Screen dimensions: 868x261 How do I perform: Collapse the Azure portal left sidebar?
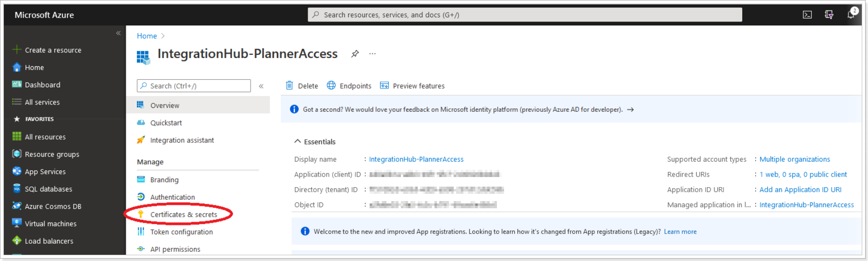118,33
